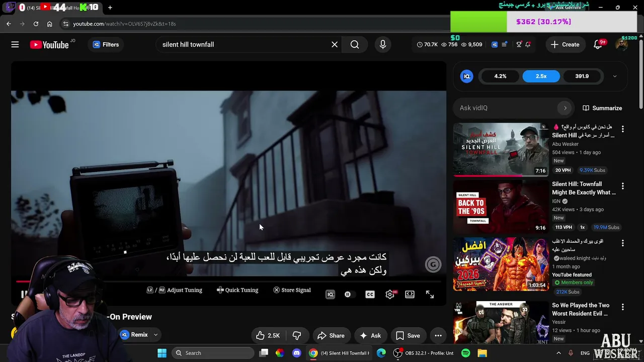This screenshot has width=644, height=362.
Task: Open options for IGN Townfall video
Action: pos(623,186)
